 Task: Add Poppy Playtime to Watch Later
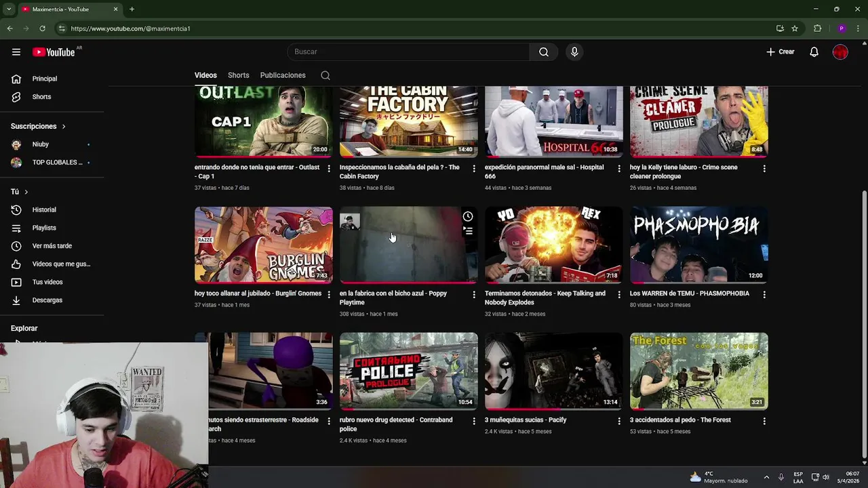[x=468, y=216]
